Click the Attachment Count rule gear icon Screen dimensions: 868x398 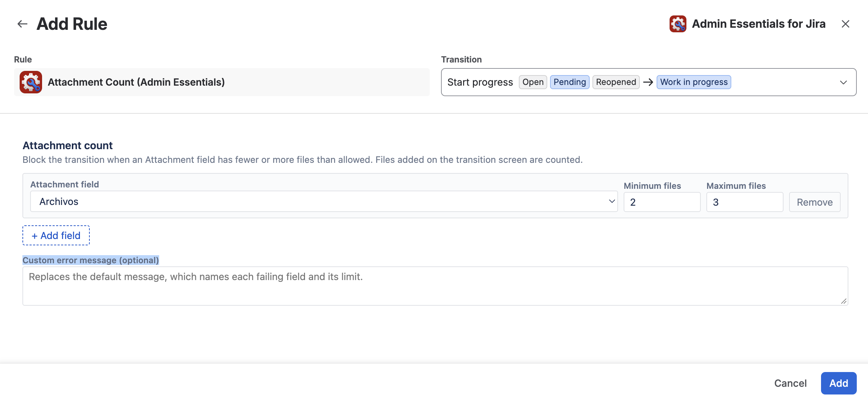click(31, 82)
